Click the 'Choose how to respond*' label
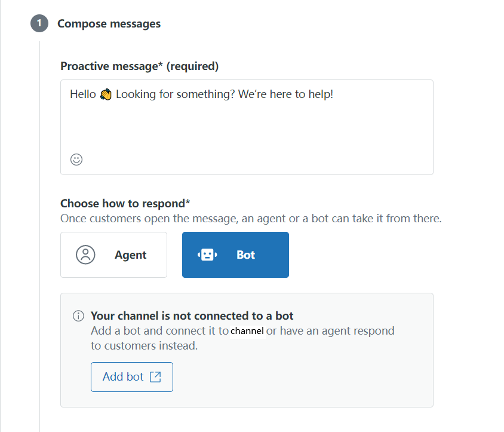The image size is (504, 432). 125,203
